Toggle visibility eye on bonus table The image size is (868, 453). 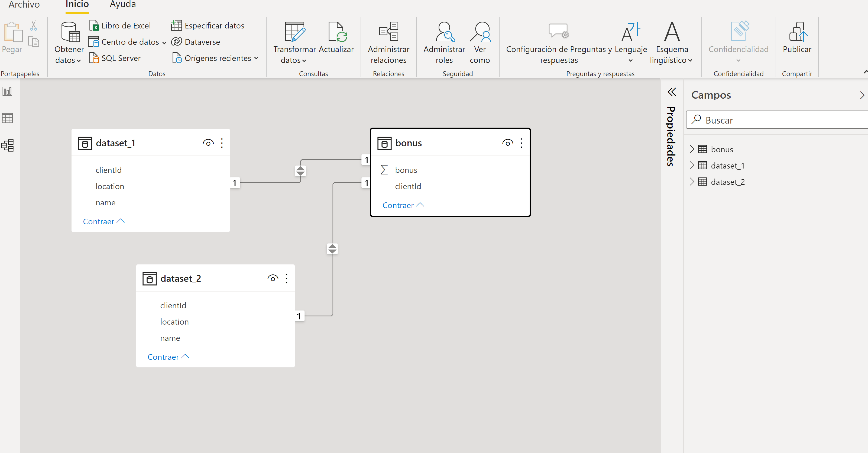(507, 143)
